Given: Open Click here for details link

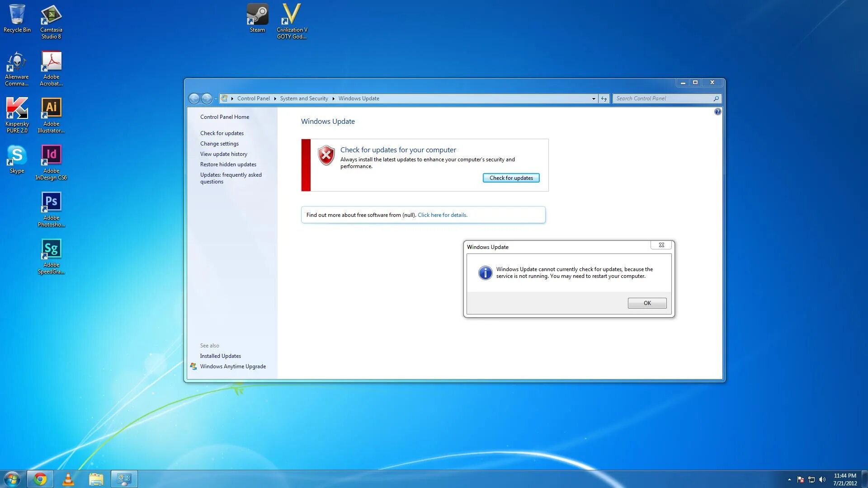Looking at the screenshot, I should point(442,215).
